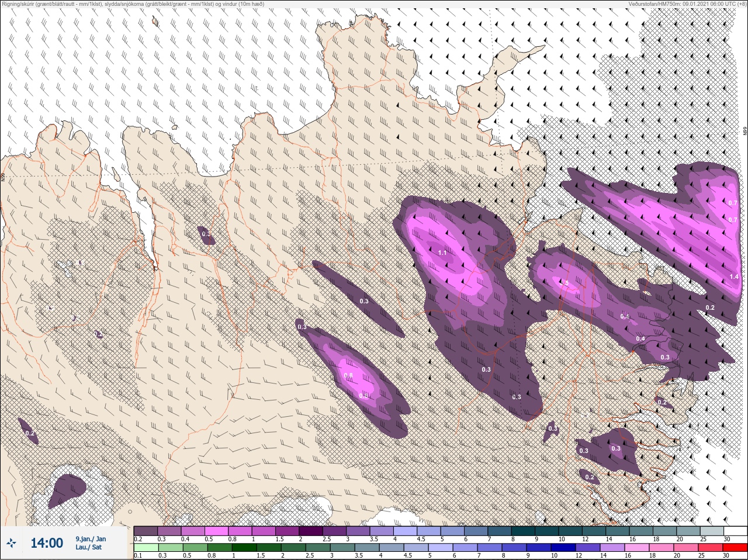Image resolution: width=748 pixels, height=560 pixels.
Task: Select the darkest purple 2–2.5 swatch in the upper scale
Action: pyautogui.click(x=311, y=531)
